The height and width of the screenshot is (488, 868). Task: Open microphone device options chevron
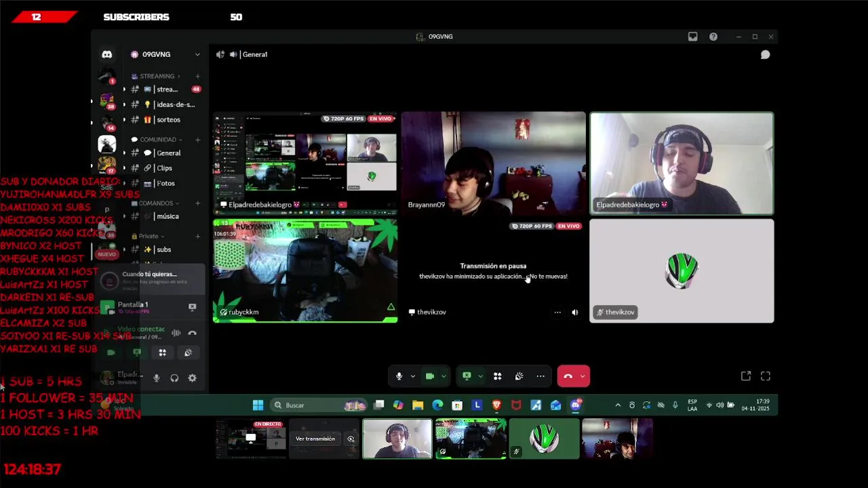click(x=412, y=376)
